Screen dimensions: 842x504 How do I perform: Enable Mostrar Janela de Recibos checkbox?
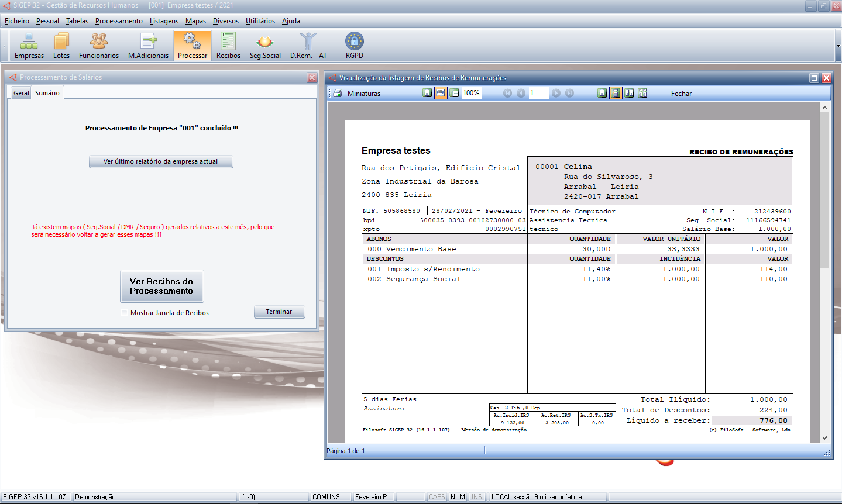coord(124,313)
